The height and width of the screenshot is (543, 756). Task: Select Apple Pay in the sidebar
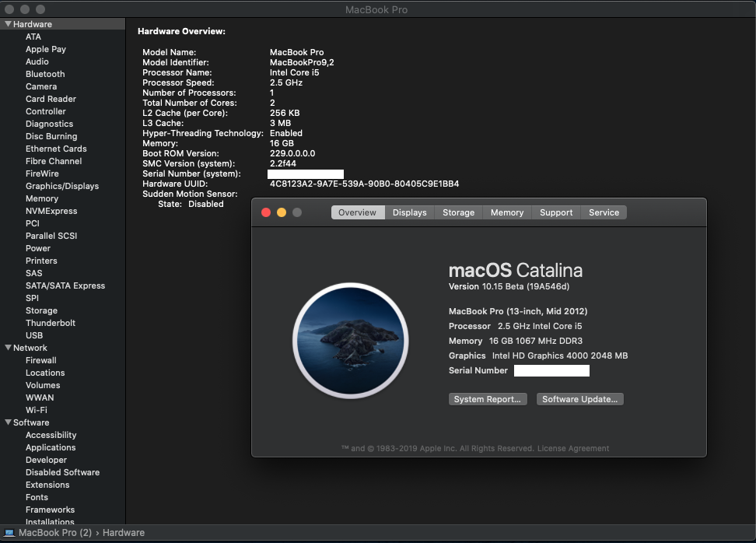pyautogui.click(x=46, y=49)
